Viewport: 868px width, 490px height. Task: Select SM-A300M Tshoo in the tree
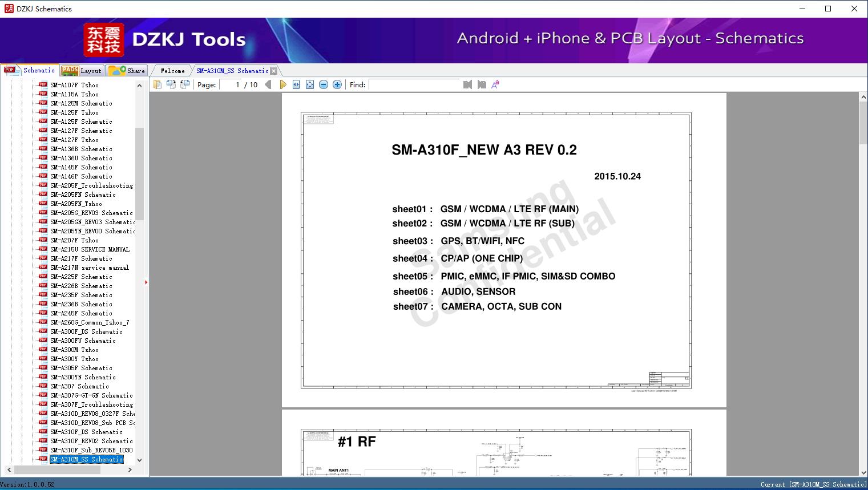pos(74,350)
